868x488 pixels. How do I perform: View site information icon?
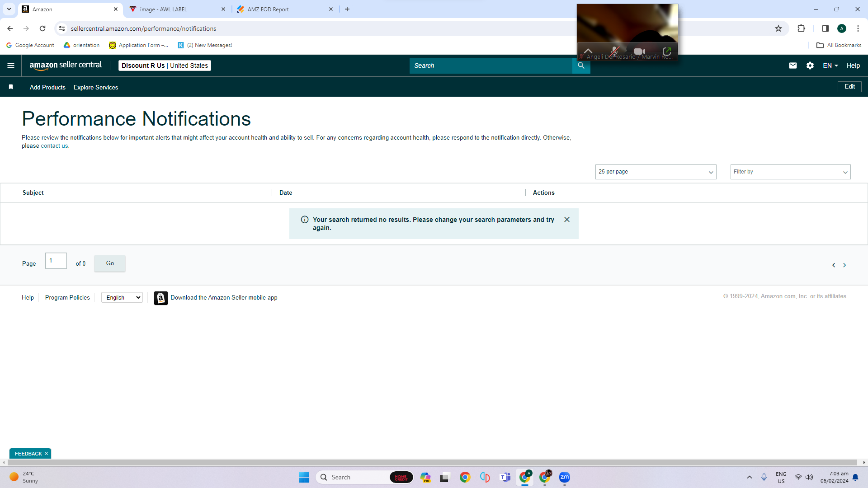click(x=62, y=28)
